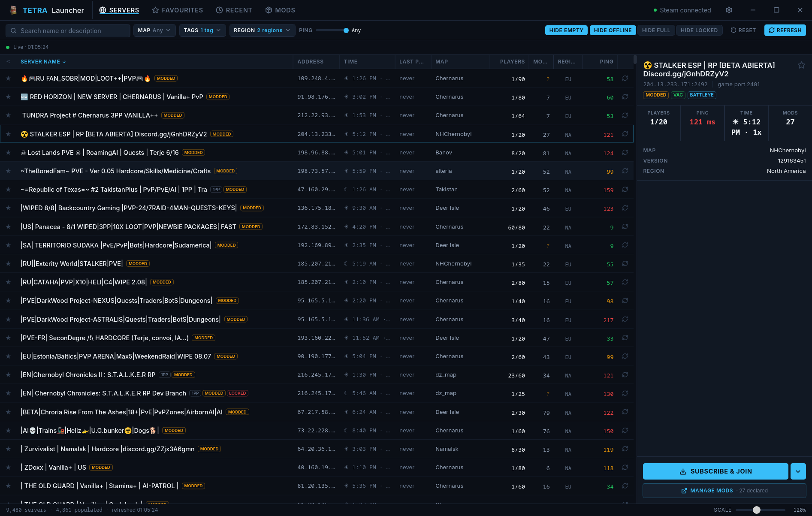This screenshot has width=812, height=516.
Task: Sort by the SERVER NAME column
Action: pyautogui.click(x=43, y=62)
